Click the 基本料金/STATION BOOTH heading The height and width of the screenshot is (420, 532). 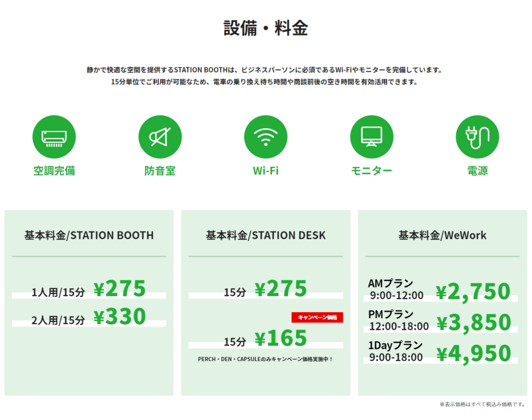[89, 235]
